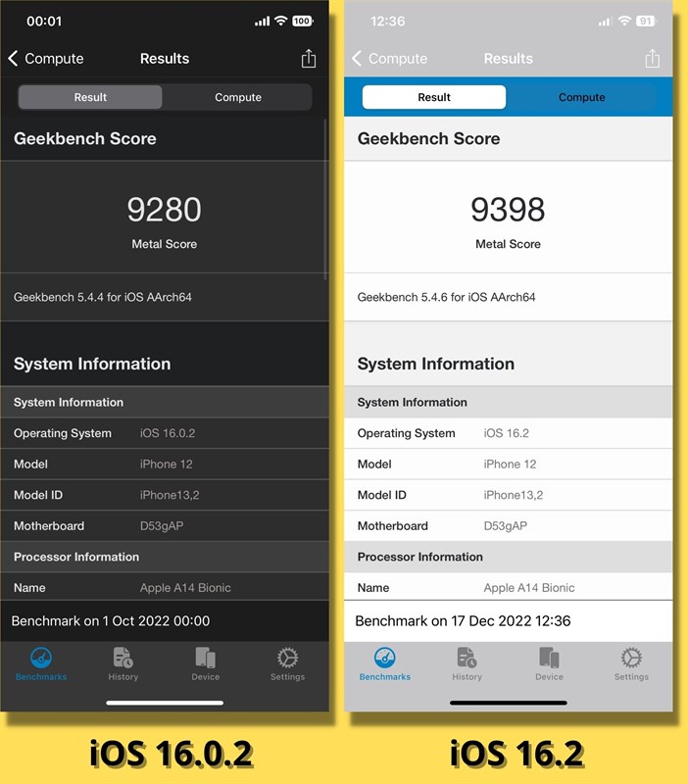Select the Geekbench 5.4.4 for iOS AArch64 line

pos(103,297)
